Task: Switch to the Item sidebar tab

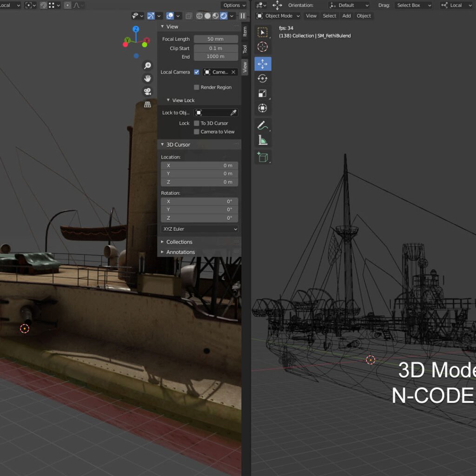Action: [245, 32]
